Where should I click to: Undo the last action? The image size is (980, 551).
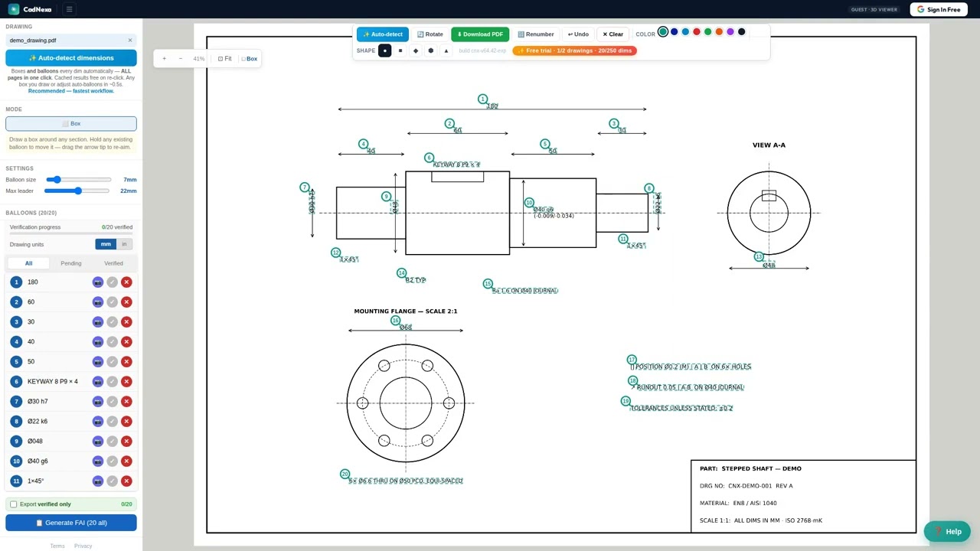578,34
